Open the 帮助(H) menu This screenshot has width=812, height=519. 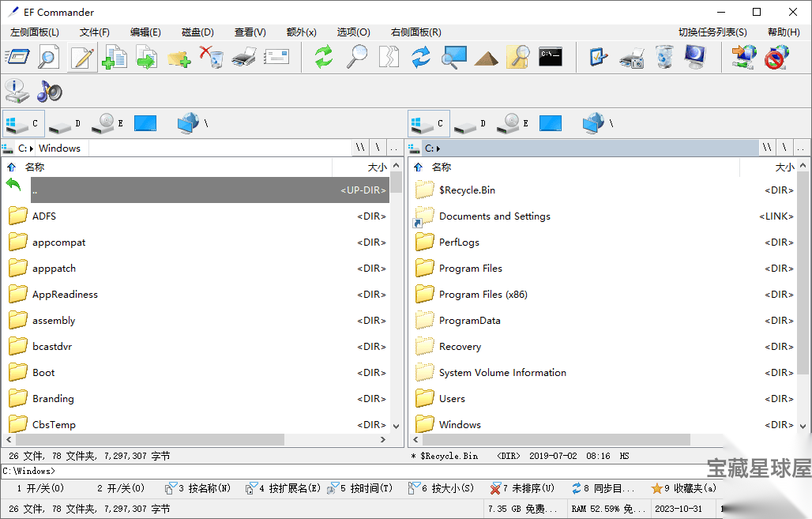point(784,32)
